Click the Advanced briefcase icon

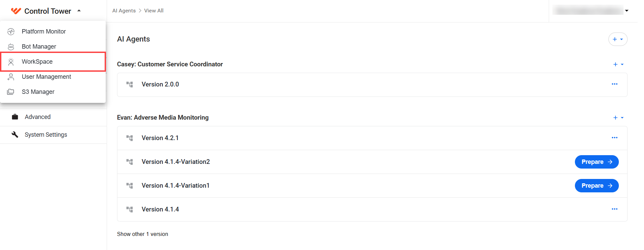[x=15, y=117]
